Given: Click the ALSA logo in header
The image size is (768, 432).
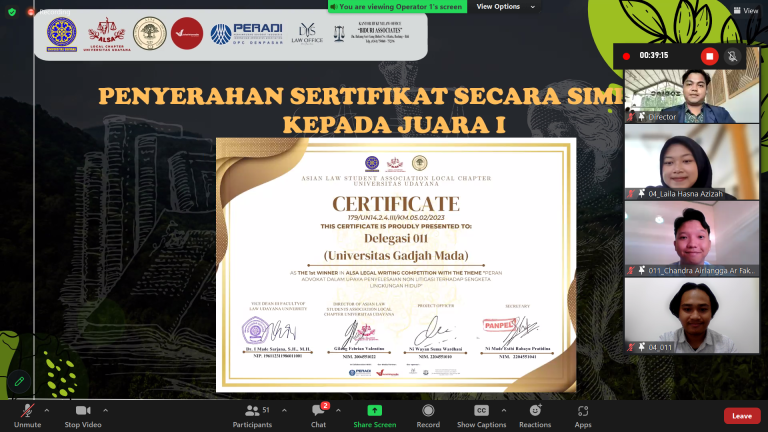Looking at the screenshot, I should pos(106,34).
